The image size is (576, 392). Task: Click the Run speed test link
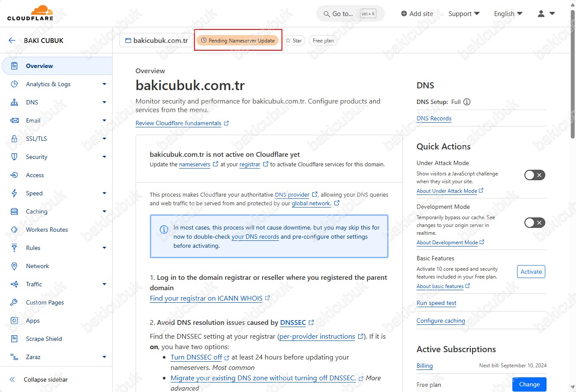click(x=437, y=303)
